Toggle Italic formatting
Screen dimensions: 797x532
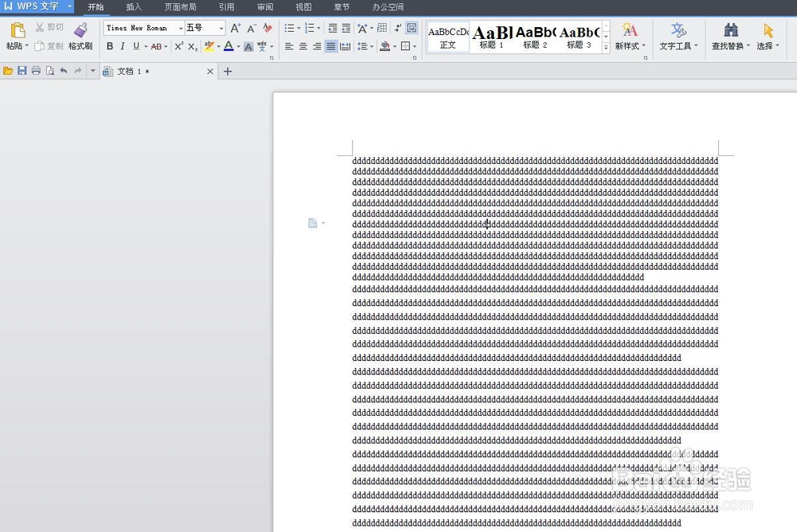pos(123,46)
